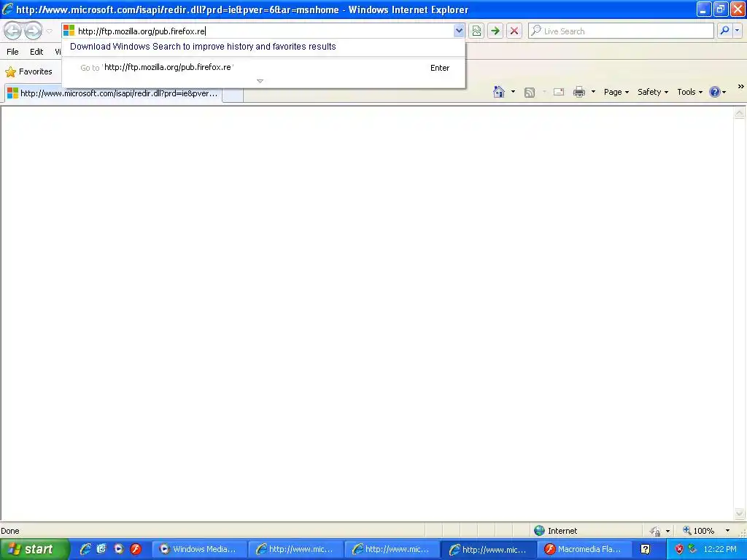Click the address bar URL field
The width and height of the screenshot is (747, 560).
[264, 31]
